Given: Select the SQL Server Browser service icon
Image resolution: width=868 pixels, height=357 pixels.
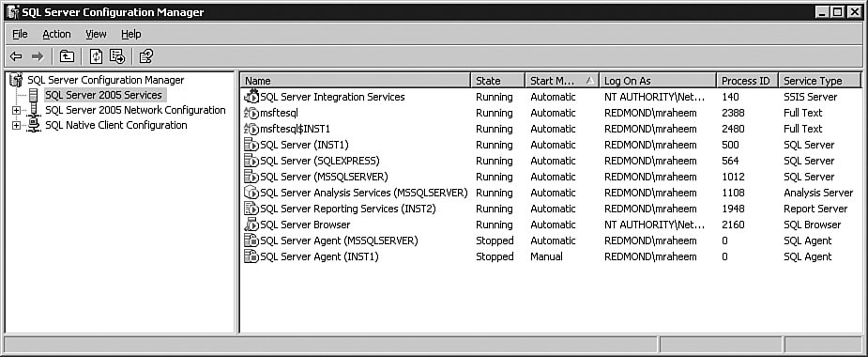Looking at the screenshot, I should [x=251, y=225].
